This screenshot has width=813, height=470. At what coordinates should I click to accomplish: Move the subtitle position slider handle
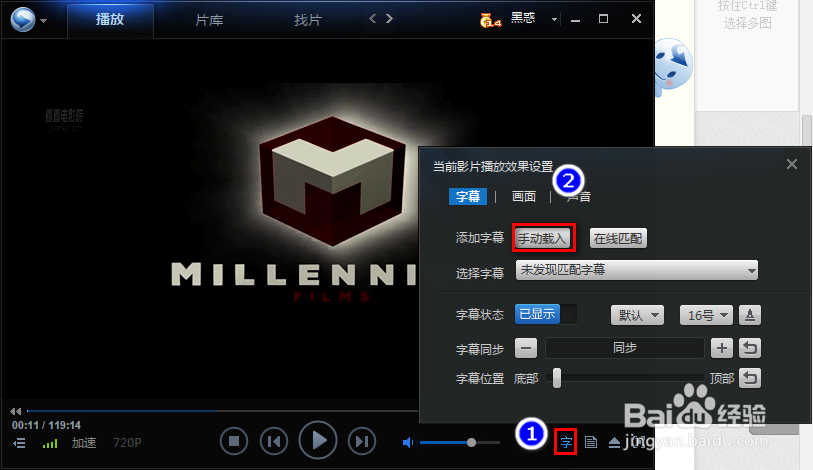(557, 378)
